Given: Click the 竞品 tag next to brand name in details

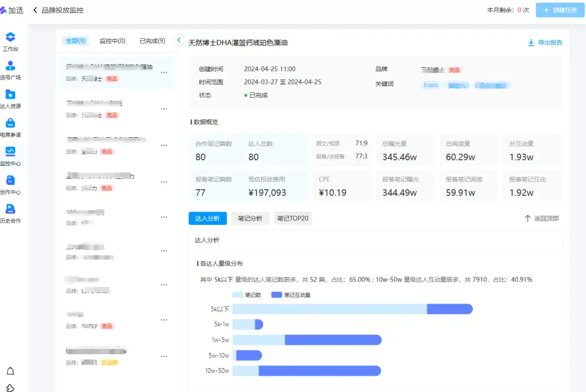Looking at the screenshot, I should click(454, 70).
